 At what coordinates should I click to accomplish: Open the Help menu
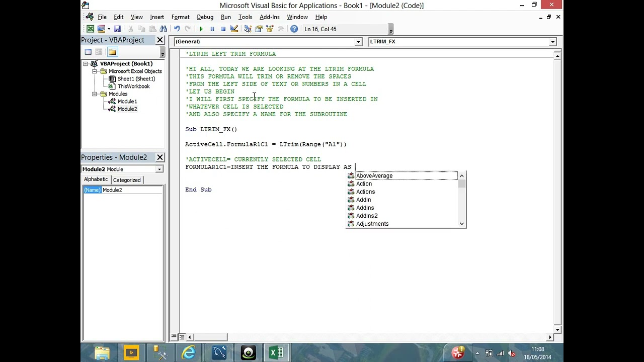(x=321, y=17)
